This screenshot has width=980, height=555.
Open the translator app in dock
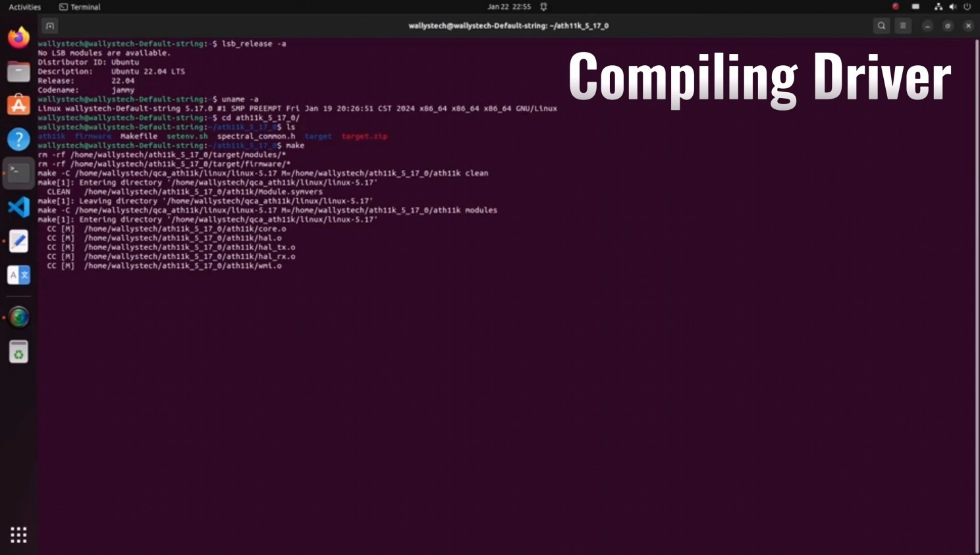[18, 275]
